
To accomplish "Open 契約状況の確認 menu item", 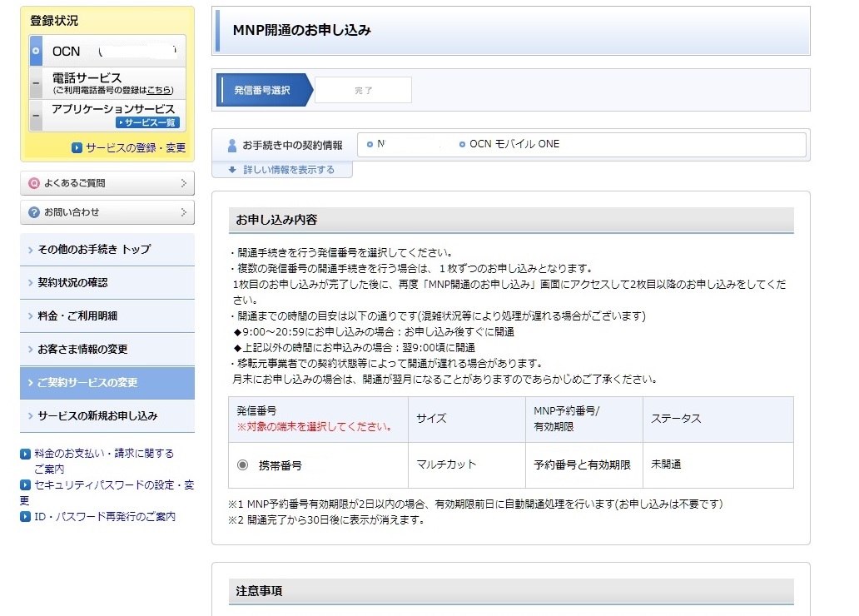I will [107, 283].
